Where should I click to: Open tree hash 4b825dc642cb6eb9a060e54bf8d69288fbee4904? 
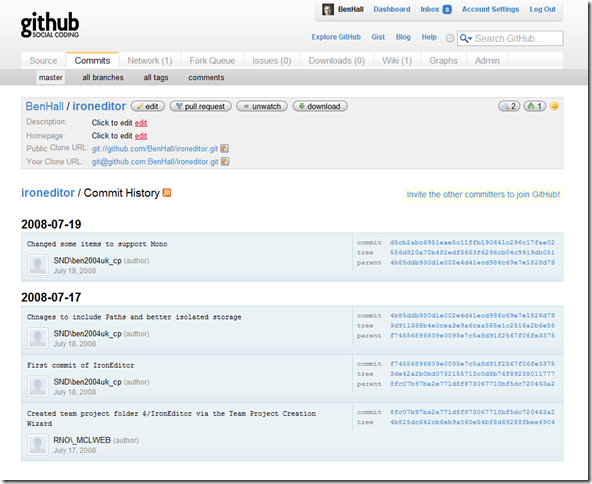(x=472, y=422)
